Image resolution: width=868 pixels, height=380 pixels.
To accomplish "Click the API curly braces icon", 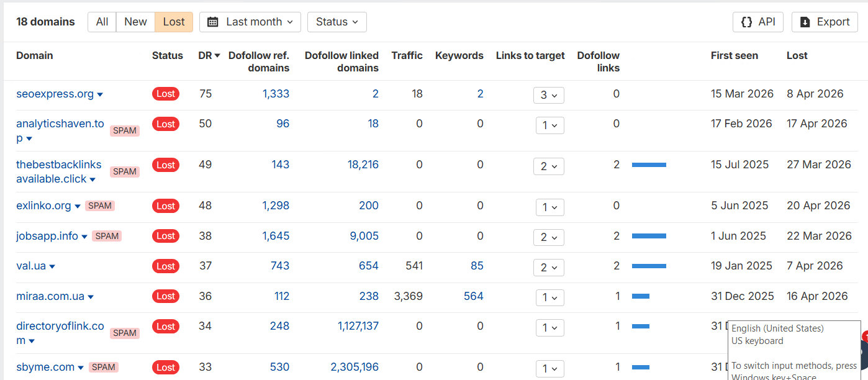I will click(x=746, y=22).
